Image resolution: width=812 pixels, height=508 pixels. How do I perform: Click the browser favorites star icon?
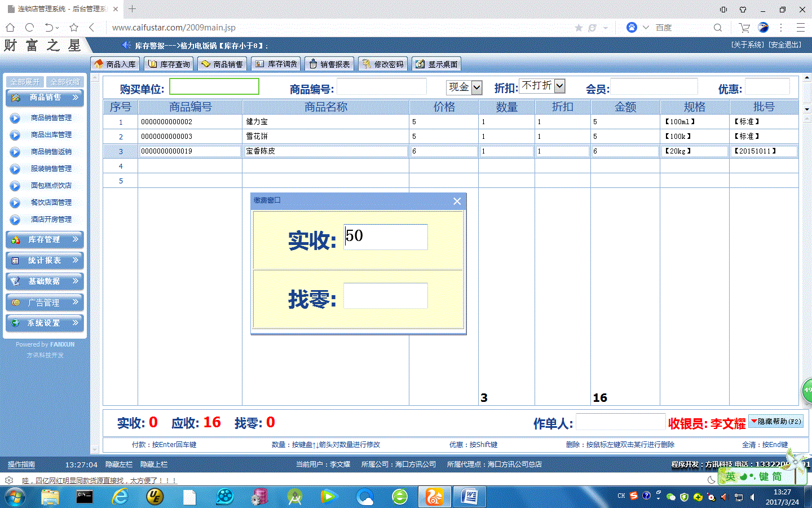pyautogui.click(x=73, y=27)
